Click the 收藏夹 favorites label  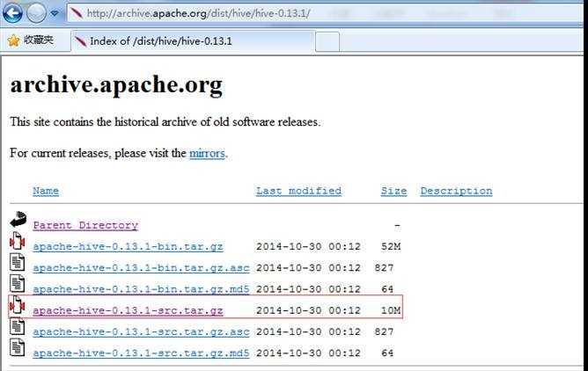tap(38, 40)
